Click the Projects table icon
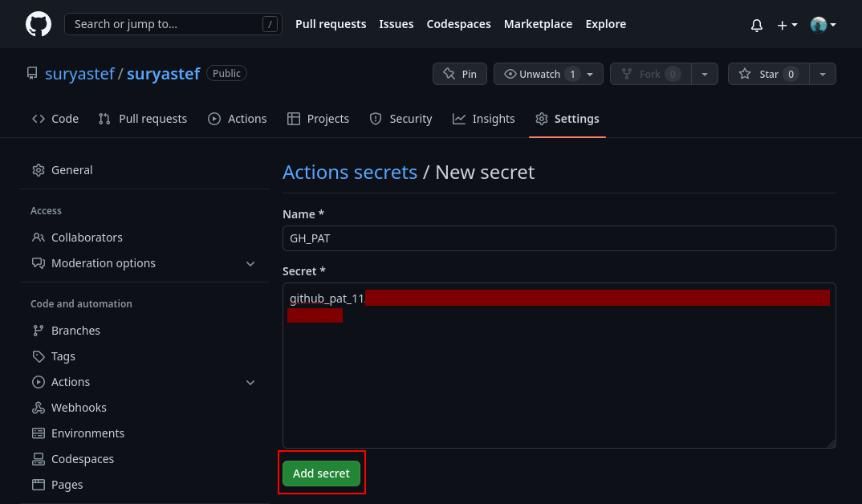This screenshot has height=504, width=862. click(x=294, y=119)
